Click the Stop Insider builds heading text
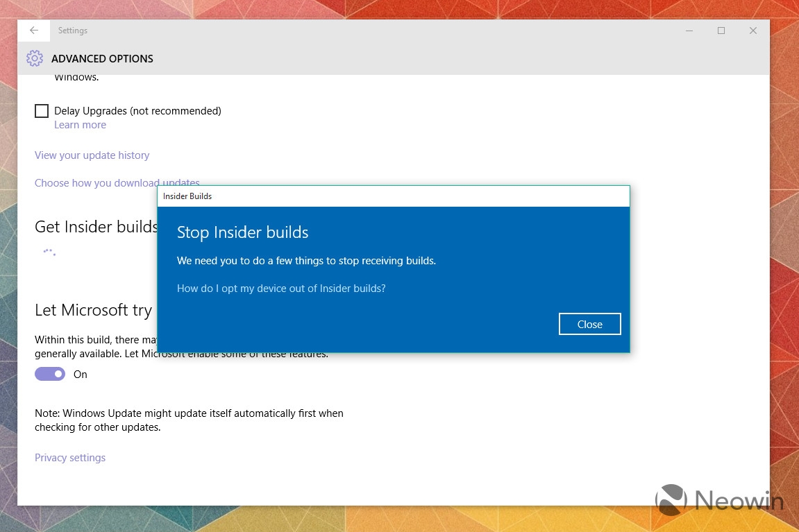This screenshot has height=532, width=799. (242, 232)
